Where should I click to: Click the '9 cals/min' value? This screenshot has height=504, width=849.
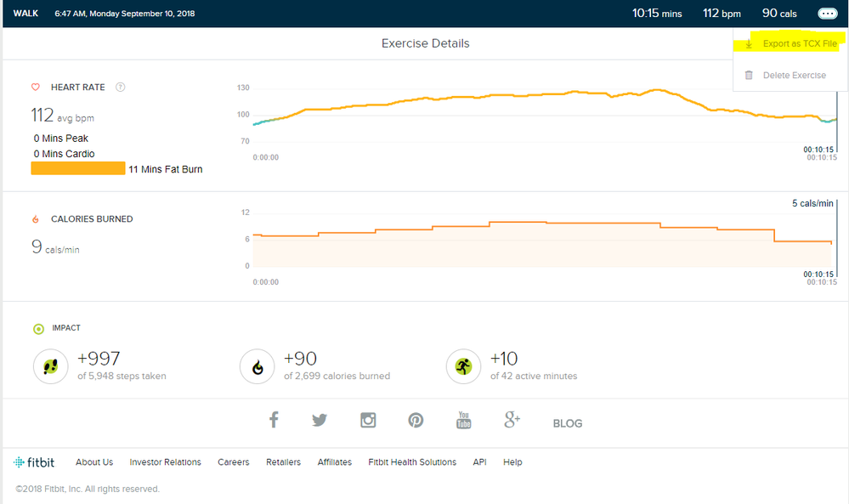pos(55,247)
